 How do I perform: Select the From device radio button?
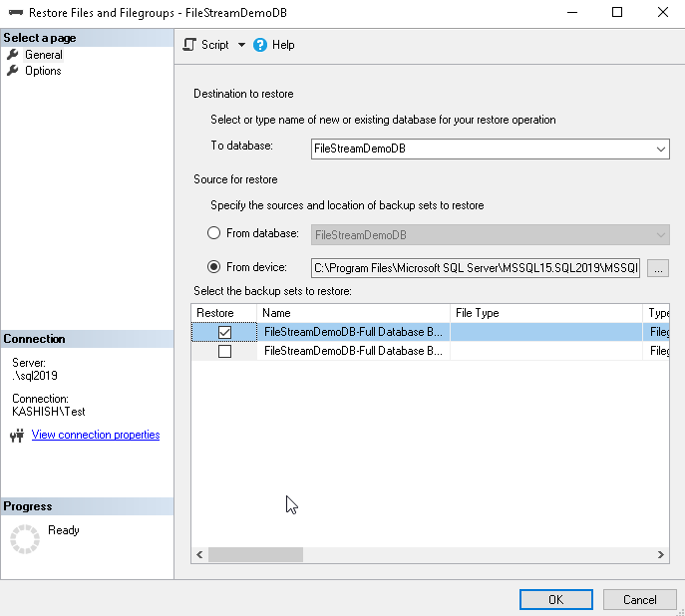213,267
